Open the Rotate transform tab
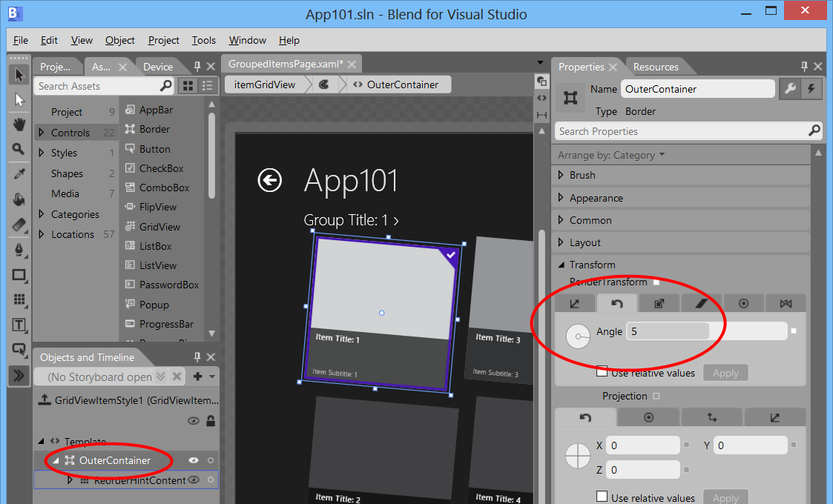 pos(617,303)
